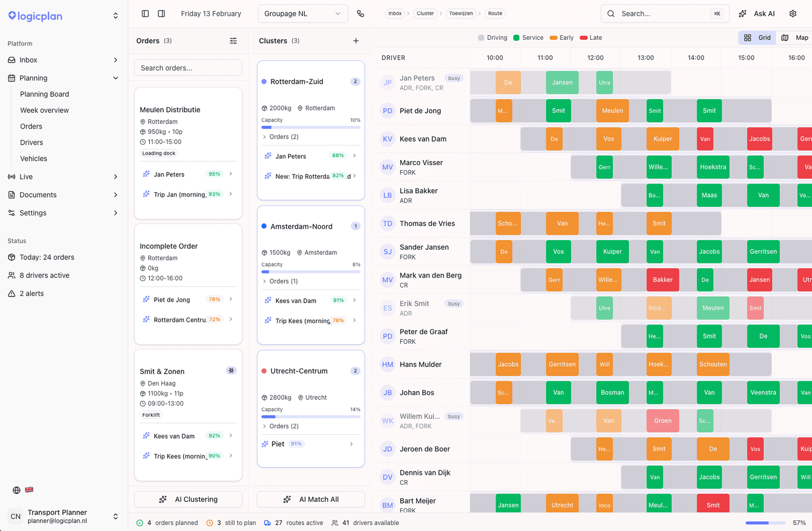Screen dimensions: 812x531
Task: Click the AI Clustering button
Action: (188, 499)
